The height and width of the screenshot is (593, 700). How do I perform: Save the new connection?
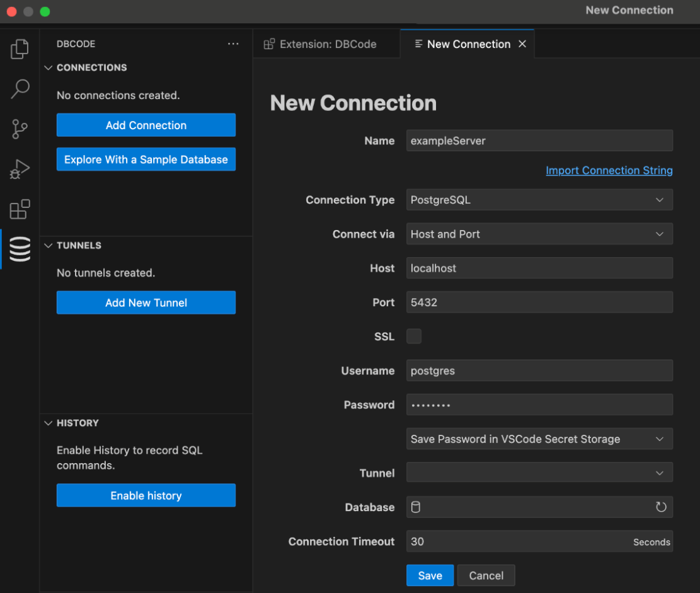pyautogui.click(x=430, y=575)
